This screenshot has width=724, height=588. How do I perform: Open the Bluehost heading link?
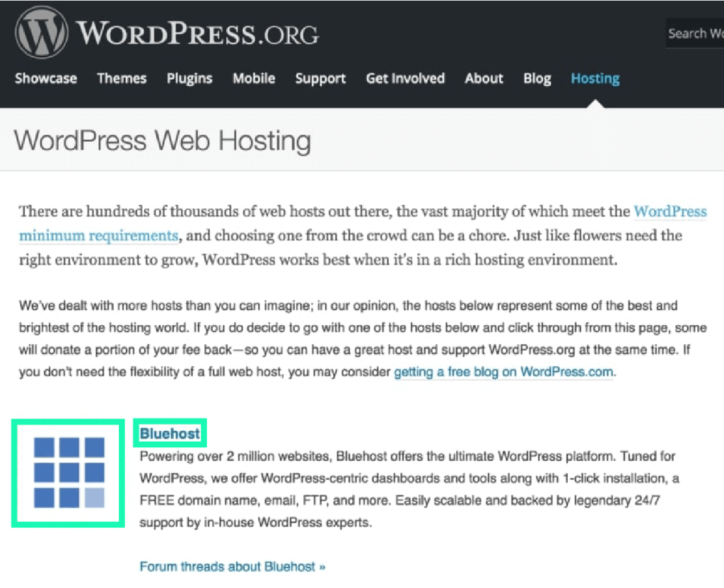pos(170,433)
